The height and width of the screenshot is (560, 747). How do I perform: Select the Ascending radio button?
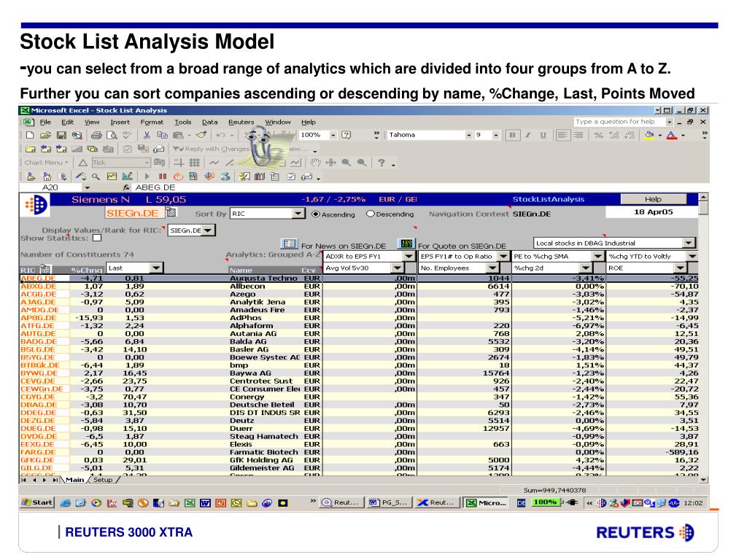coord(315,214)
